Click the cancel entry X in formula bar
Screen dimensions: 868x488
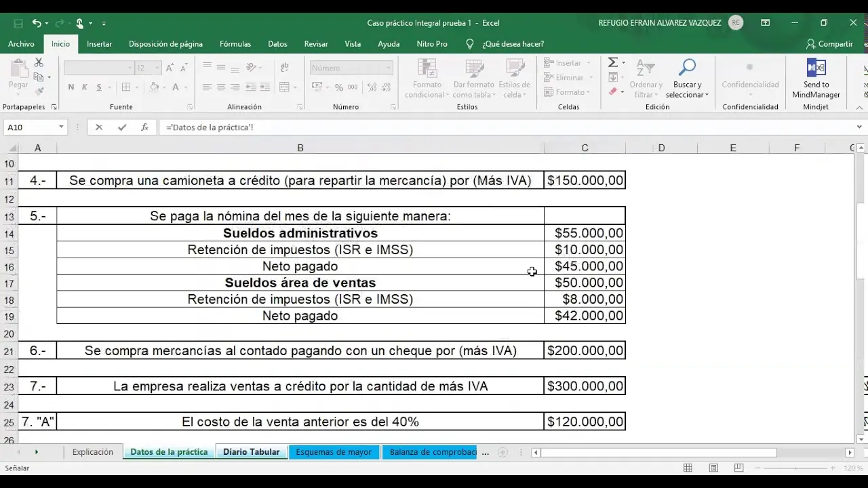(x=99, y=127)
